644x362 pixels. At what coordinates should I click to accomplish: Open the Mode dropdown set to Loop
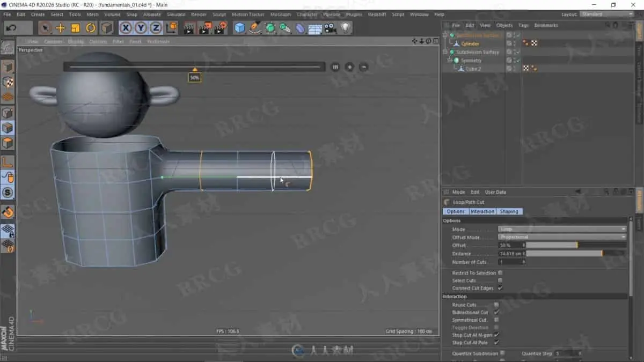[x=562, y=229]
